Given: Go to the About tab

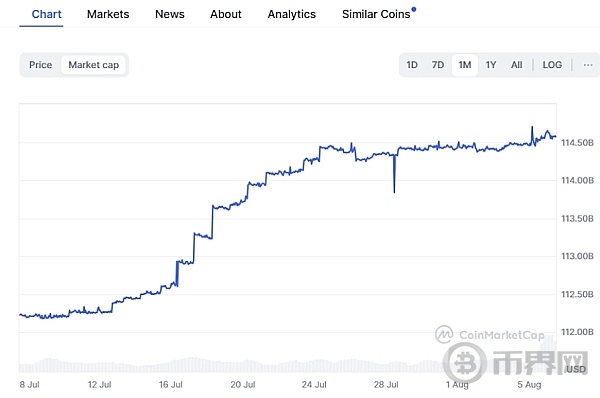Looking at the screenshot, I should [x=226, y=14].
